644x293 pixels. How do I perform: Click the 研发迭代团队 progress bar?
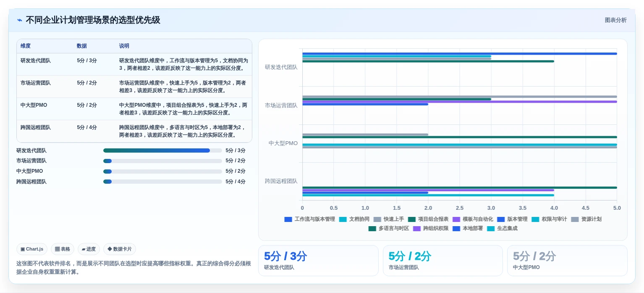pos(162,150)
